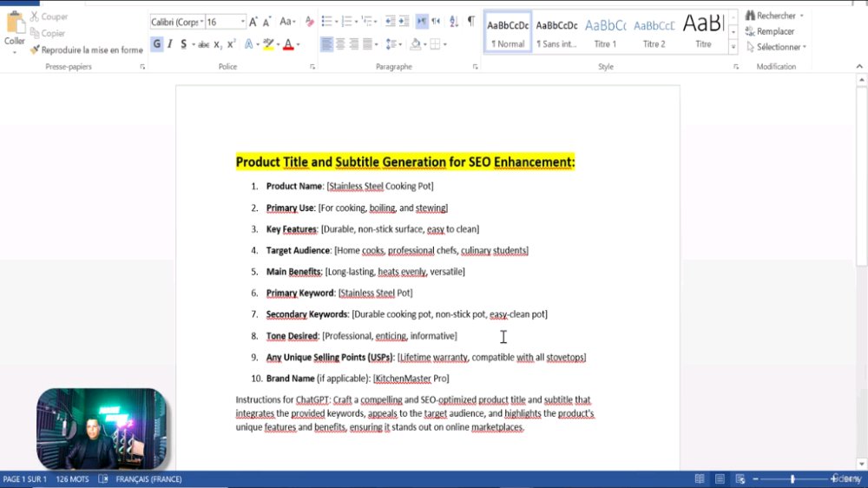The width and height of the screenshot is (868, 488).
Task: Apply the red font color
Action: pos(288,44)
